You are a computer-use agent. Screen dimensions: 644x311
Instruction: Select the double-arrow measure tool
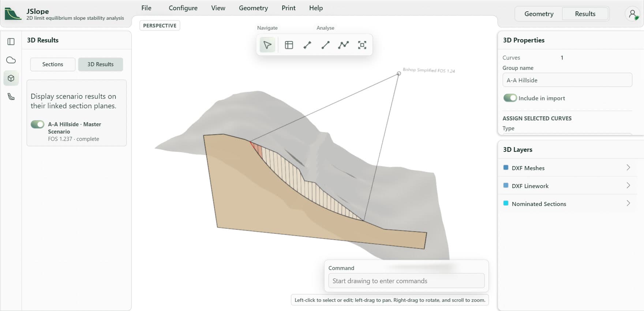[307, 45]
